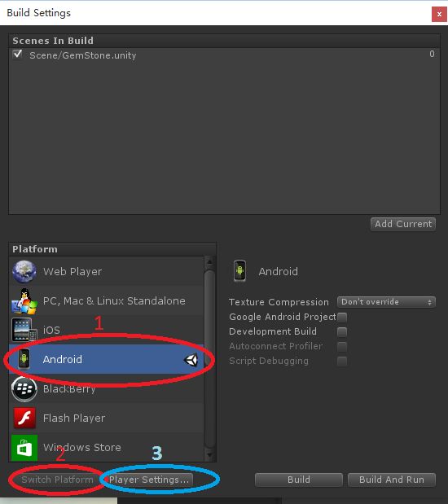Toggle the Script Debugging checkbox
Viewport: 448px width, 504px height.
(342, 362)
